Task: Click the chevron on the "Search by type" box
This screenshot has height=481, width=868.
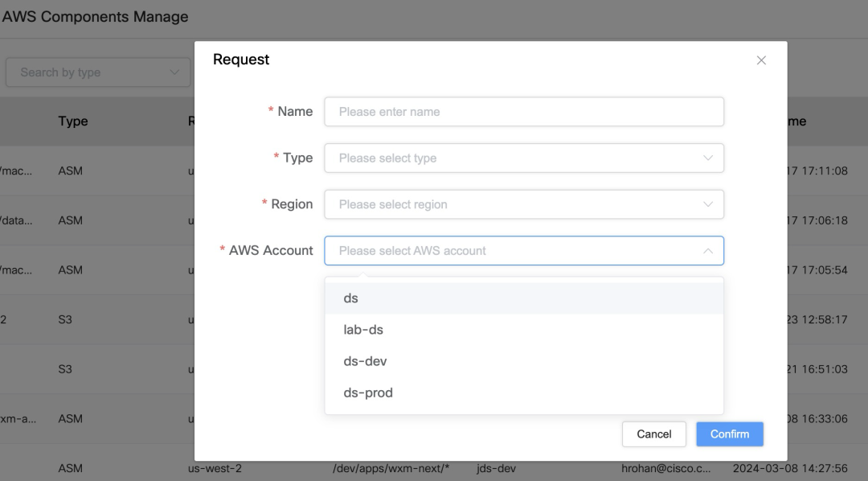Action: click(x=174, y=72)
